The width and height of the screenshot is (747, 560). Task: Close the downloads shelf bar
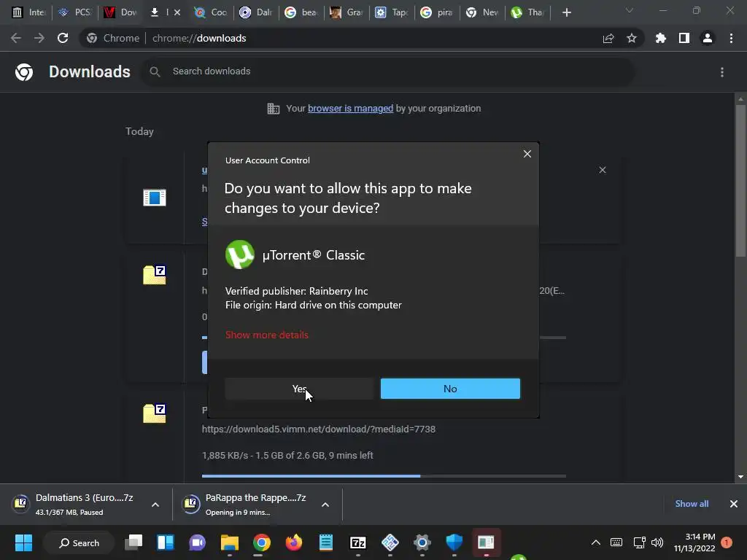(734, 504)
